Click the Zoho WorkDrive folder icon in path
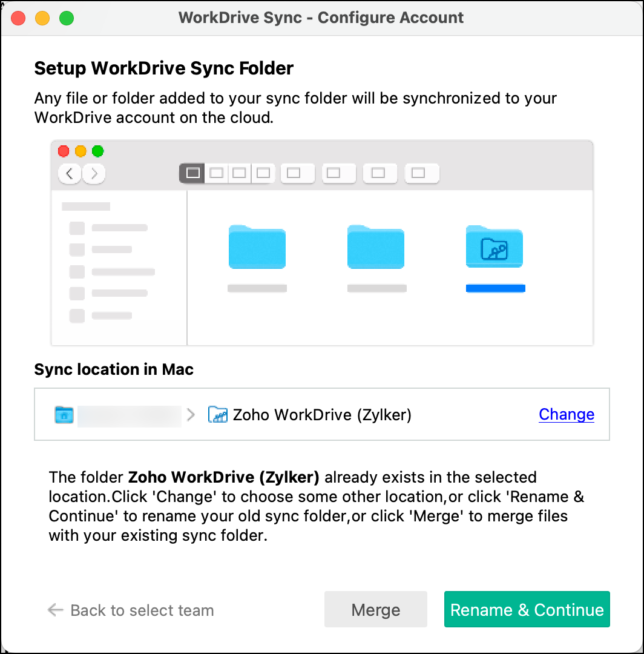644x654 pixels. click(217, 415)
